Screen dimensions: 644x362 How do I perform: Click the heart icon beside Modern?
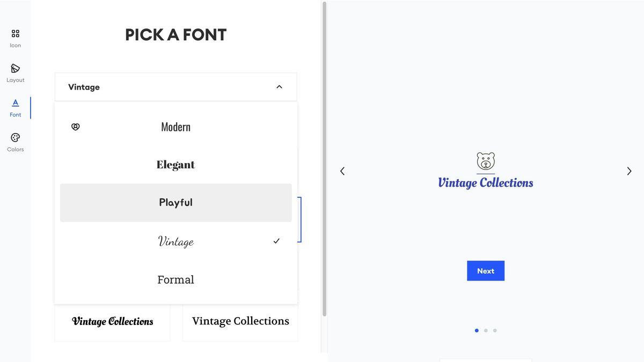[76, 127]
